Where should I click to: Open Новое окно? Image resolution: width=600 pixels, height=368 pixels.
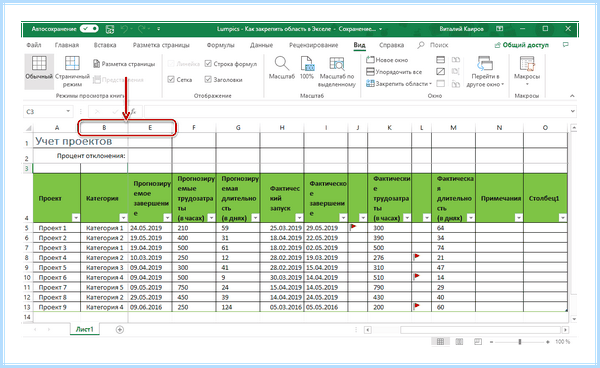point(387,60)
